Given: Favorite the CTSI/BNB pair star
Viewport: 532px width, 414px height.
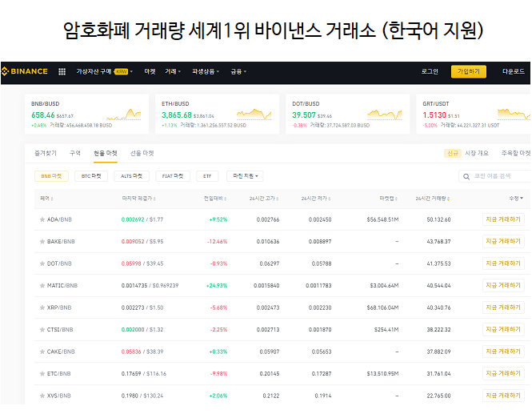Looking at the screenshot, I should coord(42,329).
